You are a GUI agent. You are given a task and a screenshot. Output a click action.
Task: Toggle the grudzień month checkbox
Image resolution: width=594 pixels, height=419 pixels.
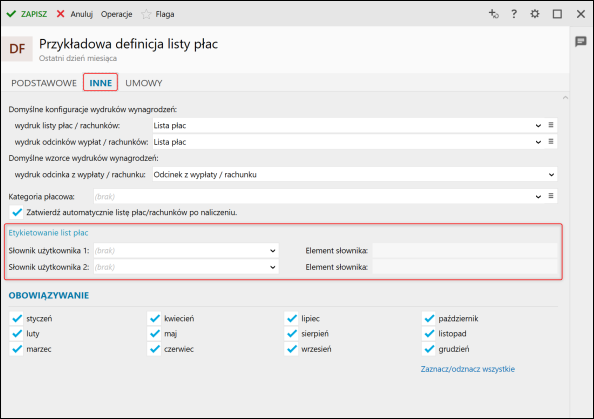(429, 349)
